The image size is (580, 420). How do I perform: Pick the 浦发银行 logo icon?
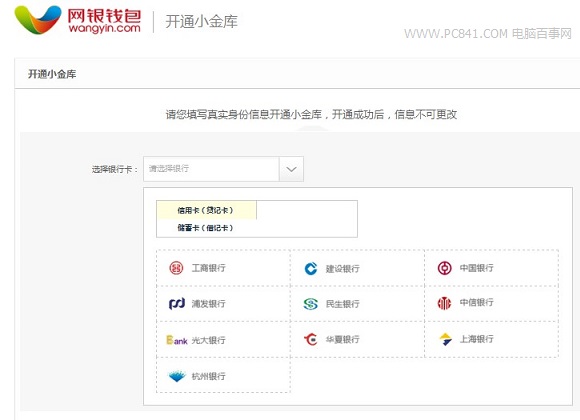pyautogui.click(x=177, y=304)
